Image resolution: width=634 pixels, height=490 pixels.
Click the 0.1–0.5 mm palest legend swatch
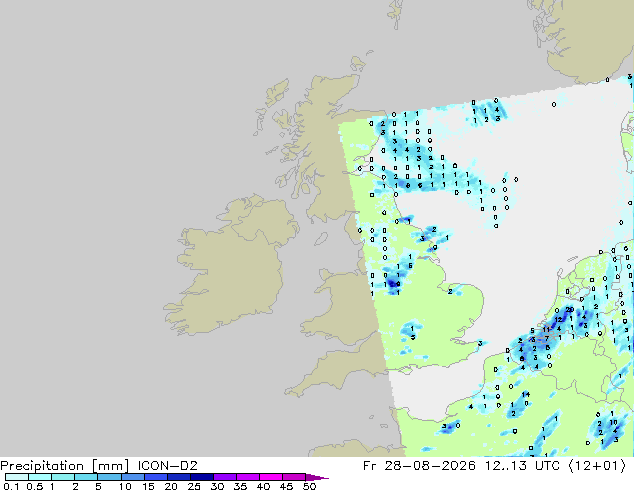coord(17,477)
